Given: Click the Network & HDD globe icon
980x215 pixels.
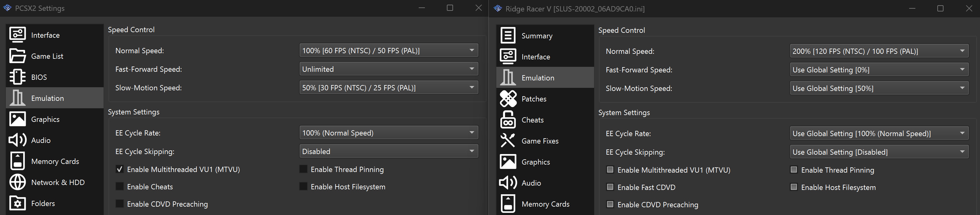Looking at the screenshot, I should point(18,182).
